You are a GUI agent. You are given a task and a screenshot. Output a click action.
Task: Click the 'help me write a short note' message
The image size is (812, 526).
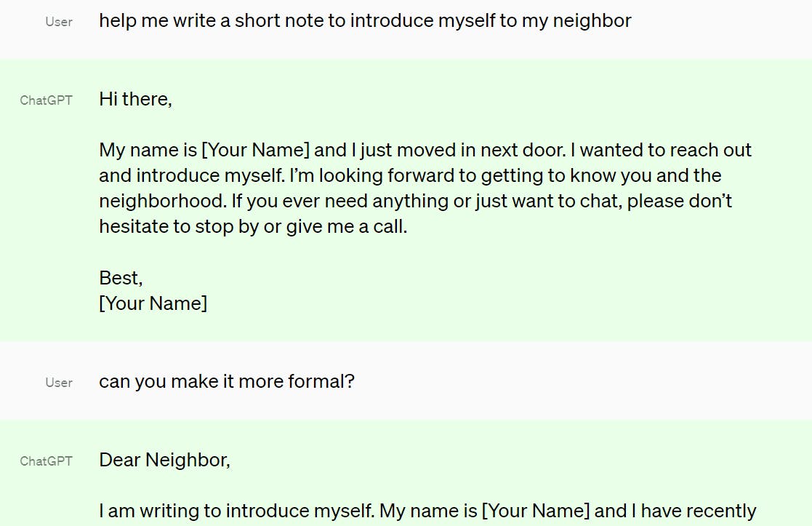click(x=365, y=20)
